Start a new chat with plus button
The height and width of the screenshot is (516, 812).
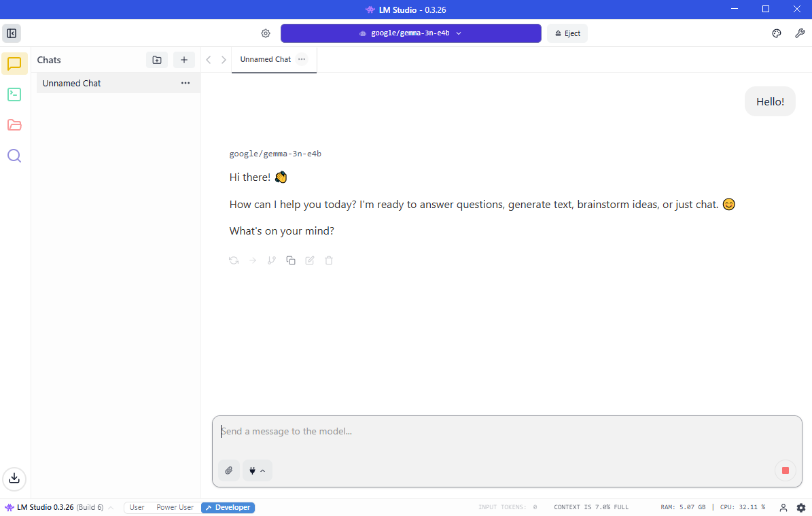tap(184, 60)
